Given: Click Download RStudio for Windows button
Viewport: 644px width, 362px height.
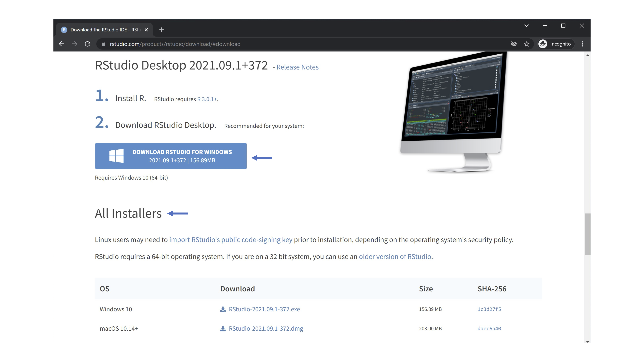Looking at the screenshot, I should 171,156.
